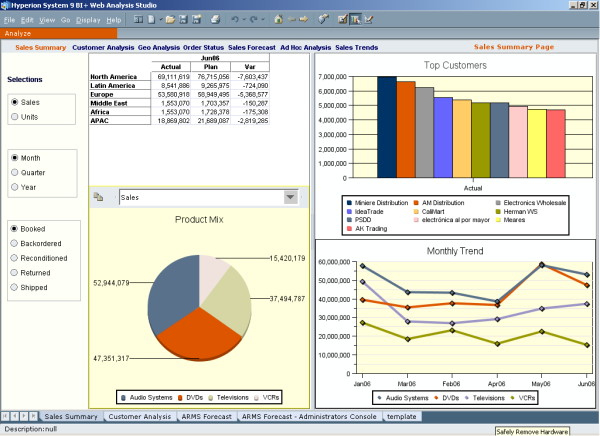The image size is (600, 436).
Task: Click the Back arrow icon
Action: point(292,19)
